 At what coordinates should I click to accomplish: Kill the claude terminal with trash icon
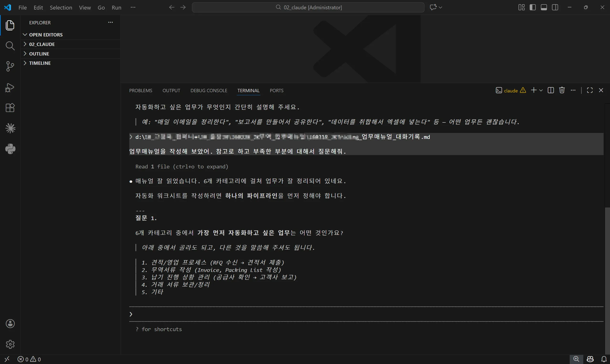coord(562,90)
